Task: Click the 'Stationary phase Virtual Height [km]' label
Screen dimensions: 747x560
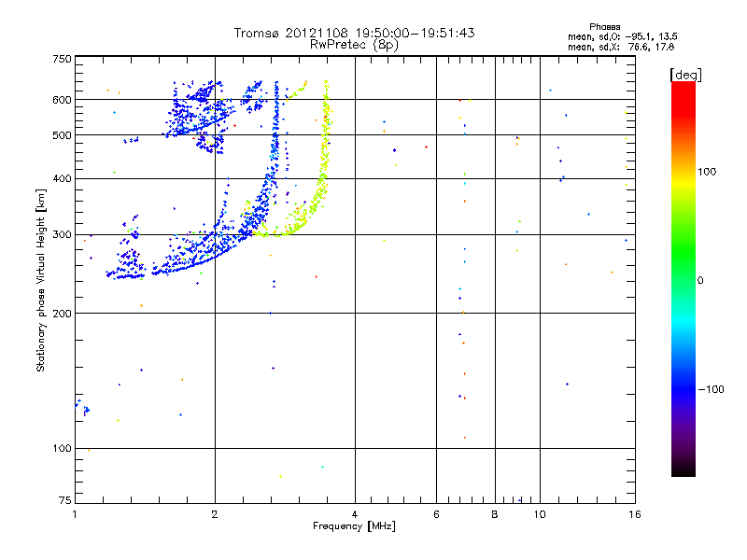Action: coord(40,281)
